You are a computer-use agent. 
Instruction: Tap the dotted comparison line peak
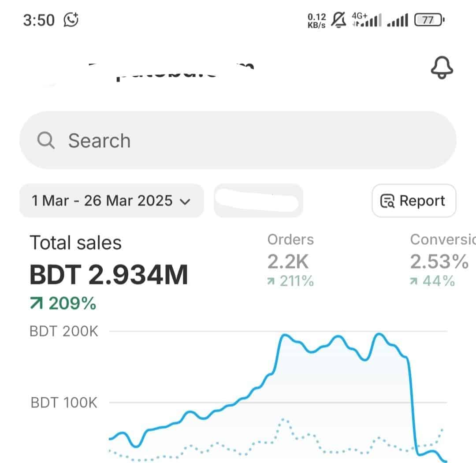pos(284,419)
